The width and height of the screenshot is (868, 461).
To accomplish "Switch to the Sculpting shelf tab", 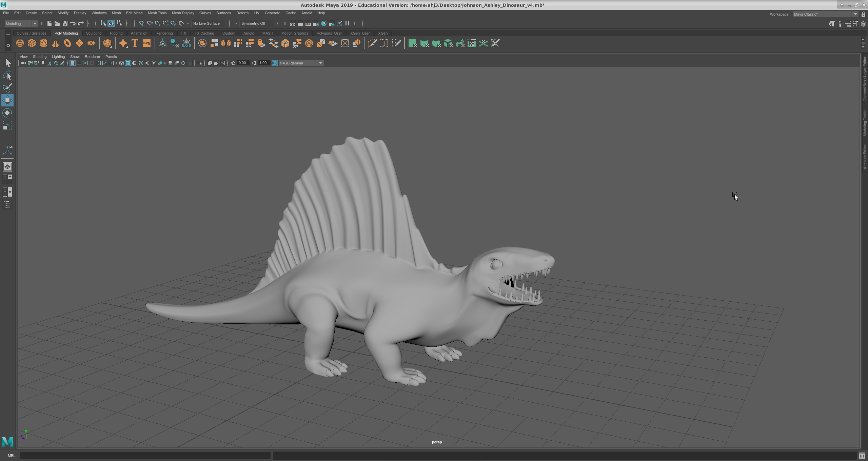I will [x=94, y=33].
